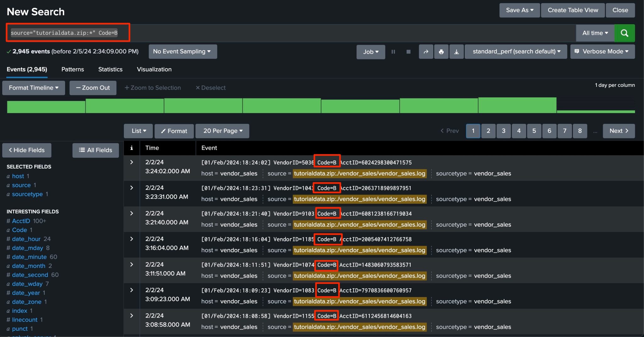Open Format options via the pencil icon

point(174,131)
